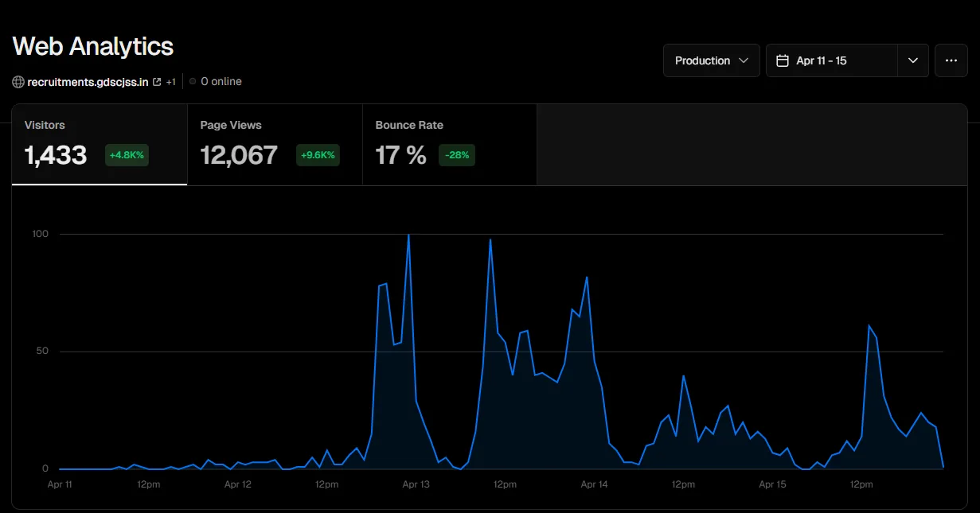The width and height of the screenshot is (980, 513).
Task: Click the Apr 11 axis label
Action: pyautogui.click(x=60, y=484)
